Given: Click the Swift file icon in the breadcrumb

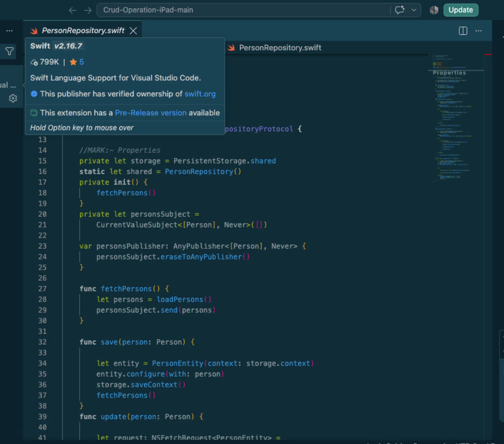Looking at the screenshot, I should (231, 48).
